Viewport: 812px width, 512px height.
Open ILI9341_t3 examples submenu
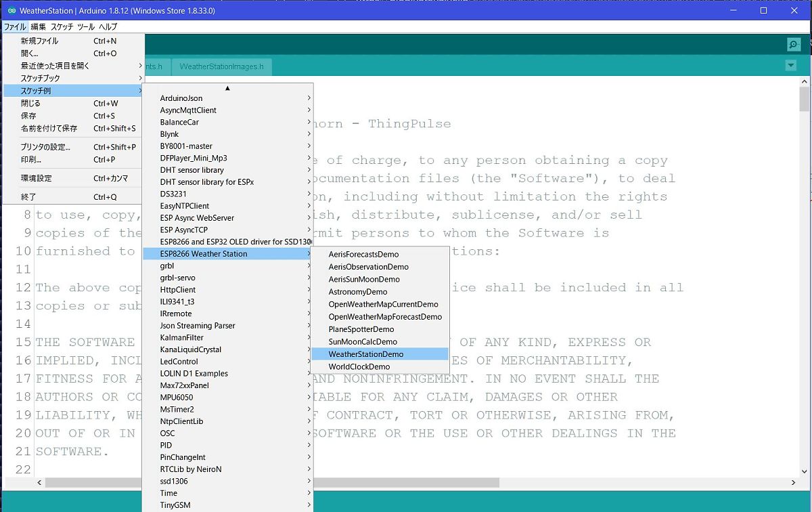[227, 301]
